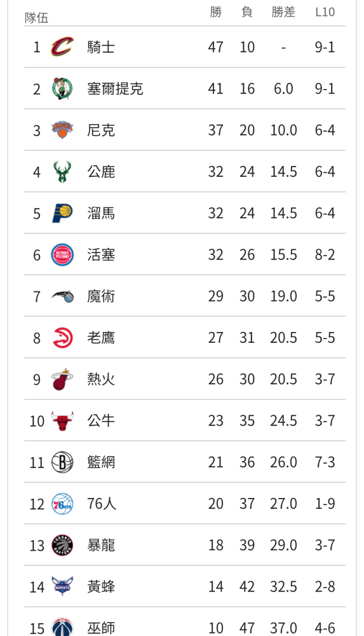Click the 76ers team logo
The image size is (364, 636).
click(x=62, y=504)
